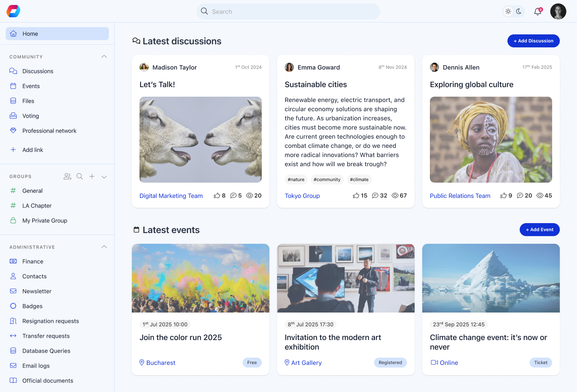The image size is (577, 392).
Task: Open notifications bell icon
Action: 538,11
